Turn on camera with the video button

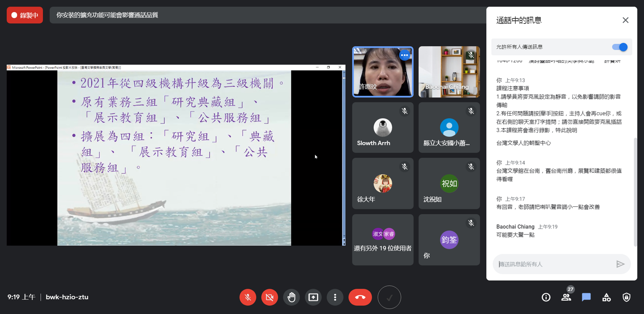tap(270, 297)
